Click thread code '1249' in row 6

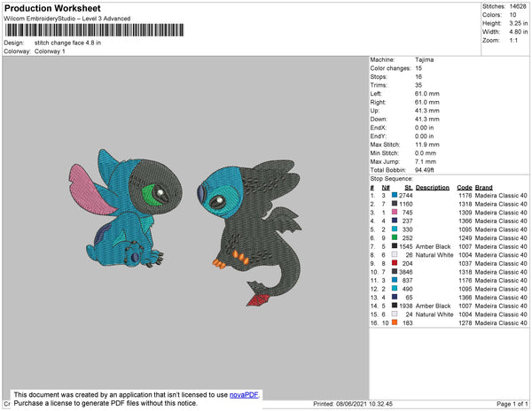(x=465, y=238)
